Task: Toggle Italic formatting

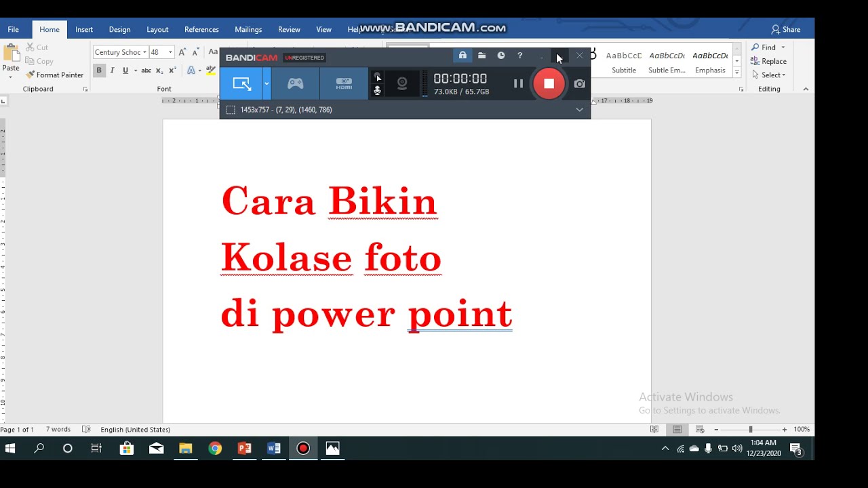Action: (112, 70)
